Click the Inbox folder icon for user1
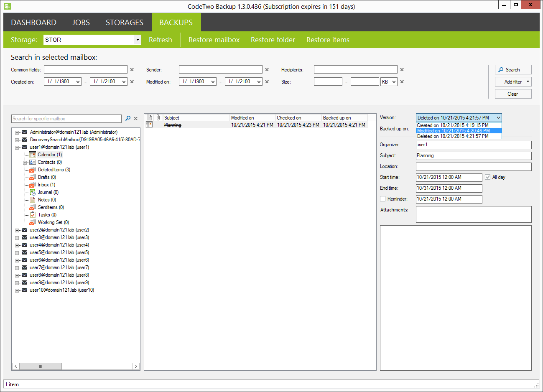The width and height of the screenshot is (543, 392). (32, 185)
